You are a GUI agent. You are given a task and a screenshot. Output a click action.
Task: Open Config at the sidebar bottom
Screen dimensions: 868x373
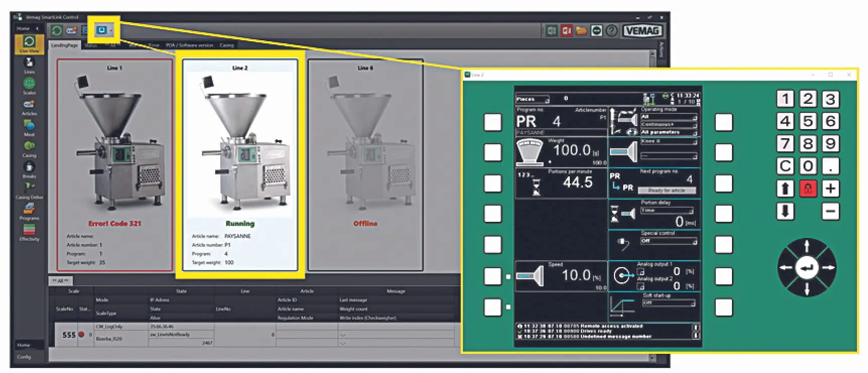coord(24,357)
